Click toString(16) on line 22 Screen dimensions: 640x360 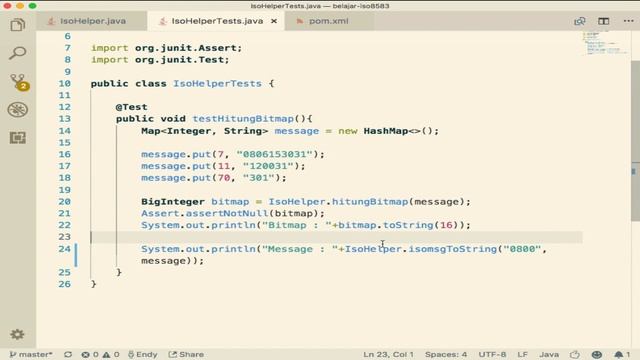(420, 225)
